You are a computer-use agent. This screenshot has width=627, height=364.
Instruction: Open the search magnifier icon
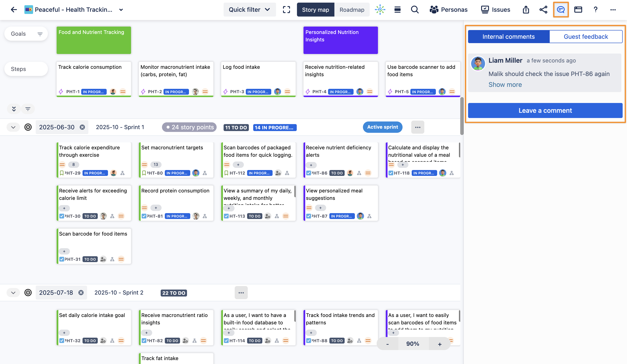[415, 10]
